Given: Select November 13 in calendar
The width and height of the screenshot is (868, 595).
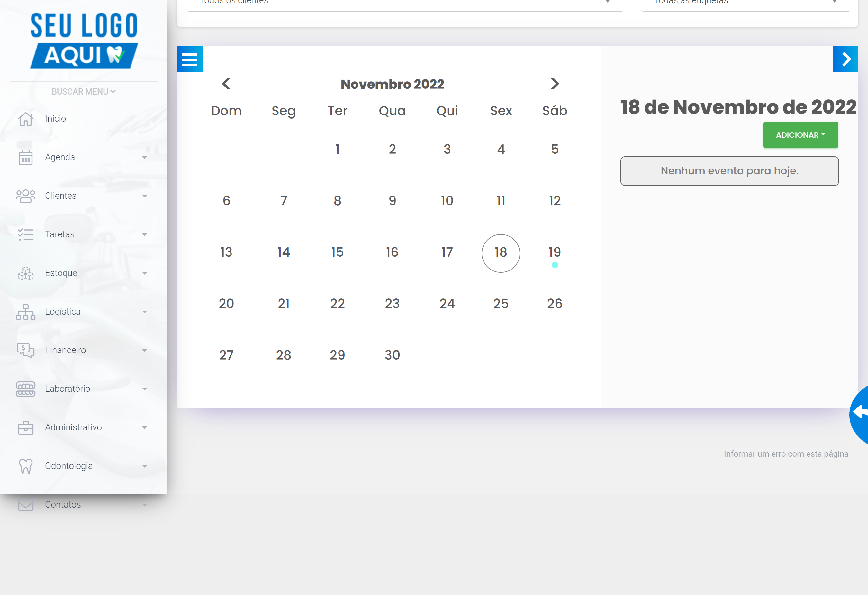Looking at the screenshot, I should pos(226,252).
